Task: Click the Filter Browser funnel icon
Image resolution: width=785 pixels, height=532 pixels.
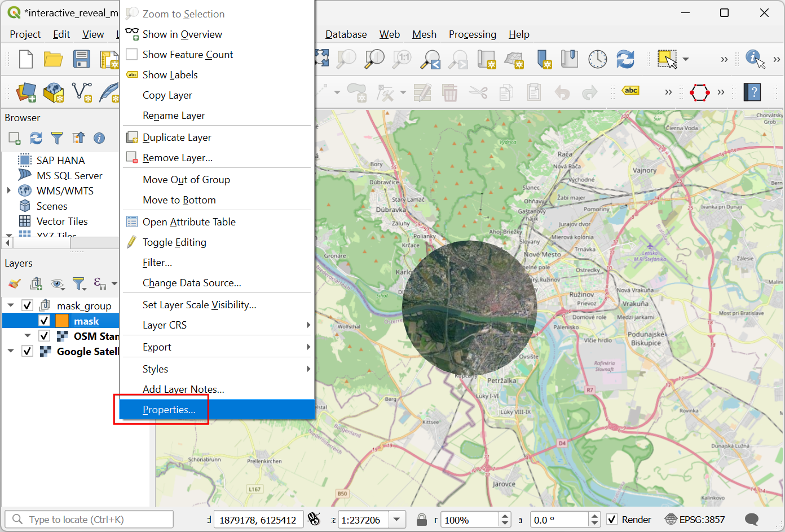Action: pyautogui.click(x=57, y=138)
